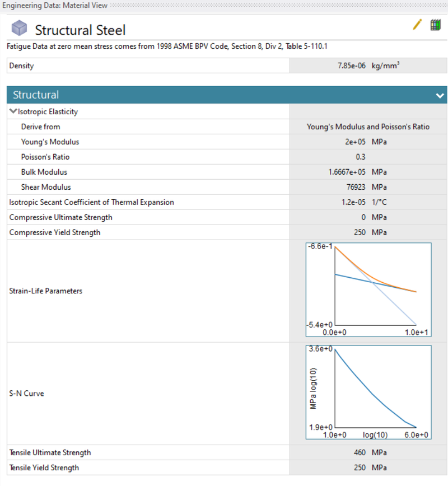Select the Density label
The height and width of the screenshot is (486, 448).
click(x=21, y=66)
